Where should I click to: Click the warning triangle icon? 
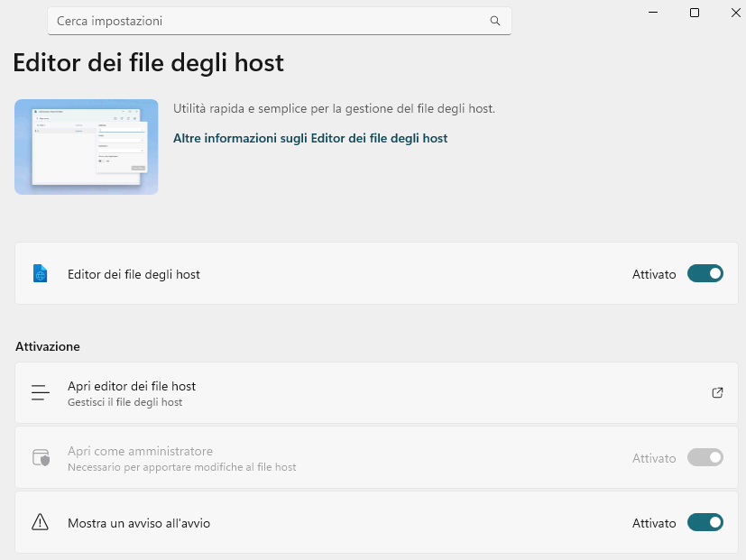(40, 522)
